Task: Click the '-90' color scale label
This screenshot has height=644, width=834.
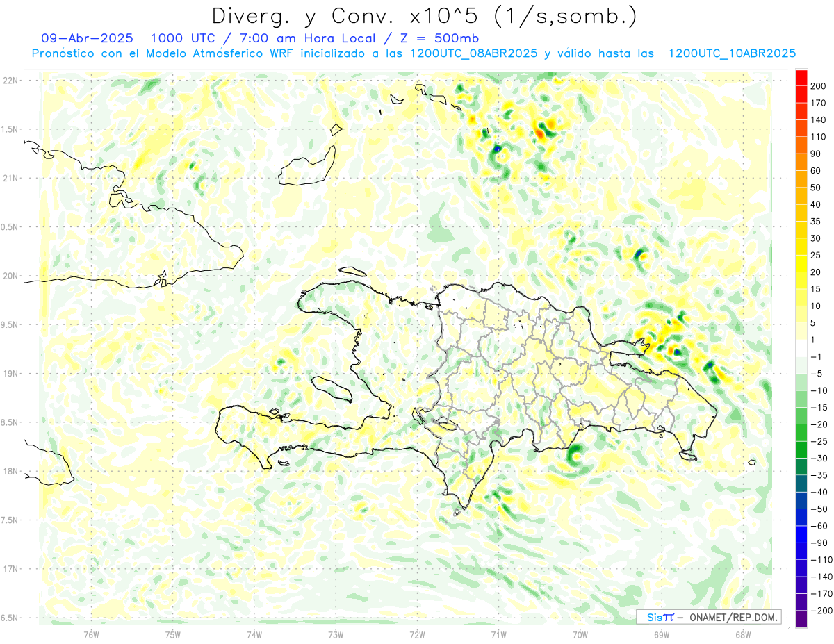Action: (819, 543)
